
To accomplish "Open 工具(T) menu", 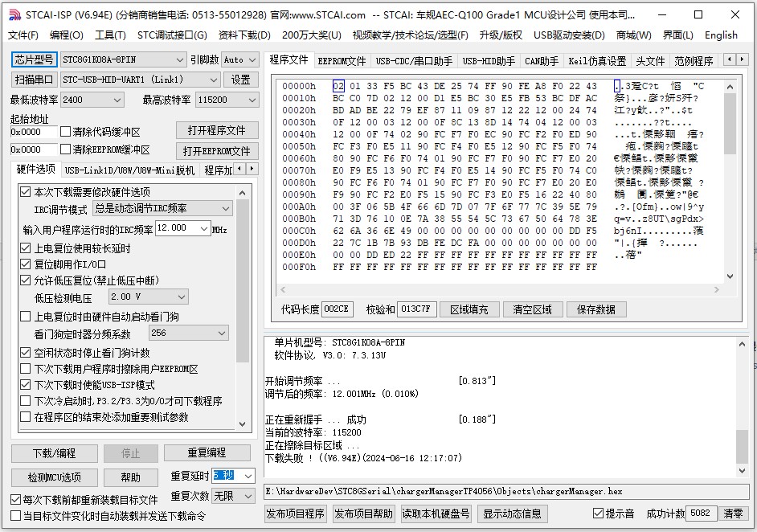I will (x=110, y=35).
